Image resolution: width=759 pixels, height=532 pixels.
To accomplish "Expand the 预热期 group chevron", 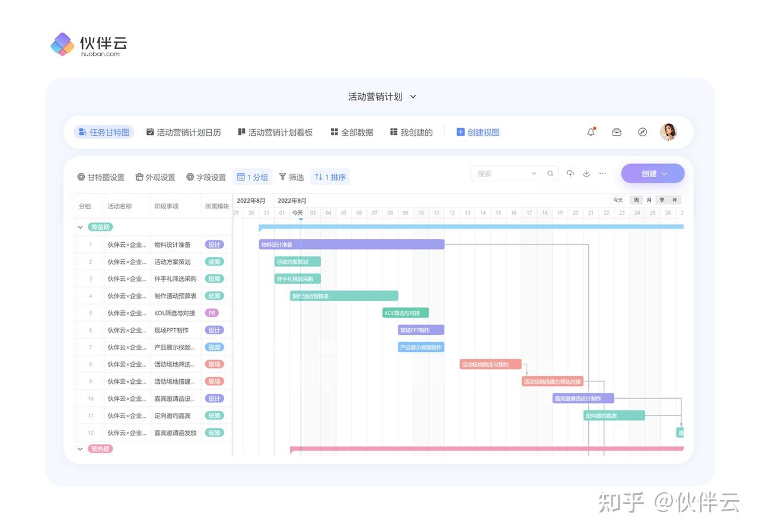I will [x=81, y=449].
